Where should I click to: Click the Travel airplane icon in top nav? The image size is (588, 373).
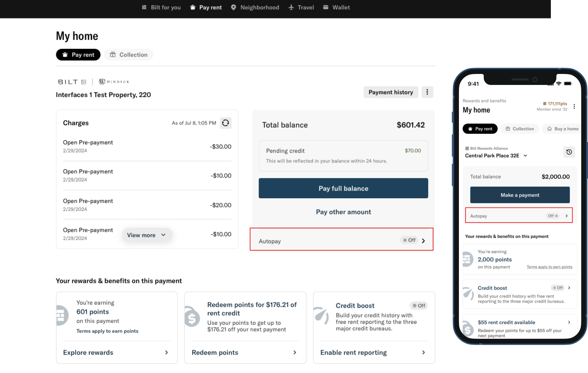click(x=291, y=7)
